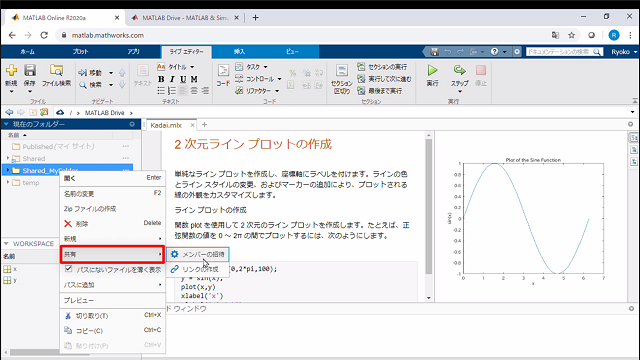The image size is (640, 360).
Task: Collapse the WORKSPACE panel
Action: pos(6,243)
